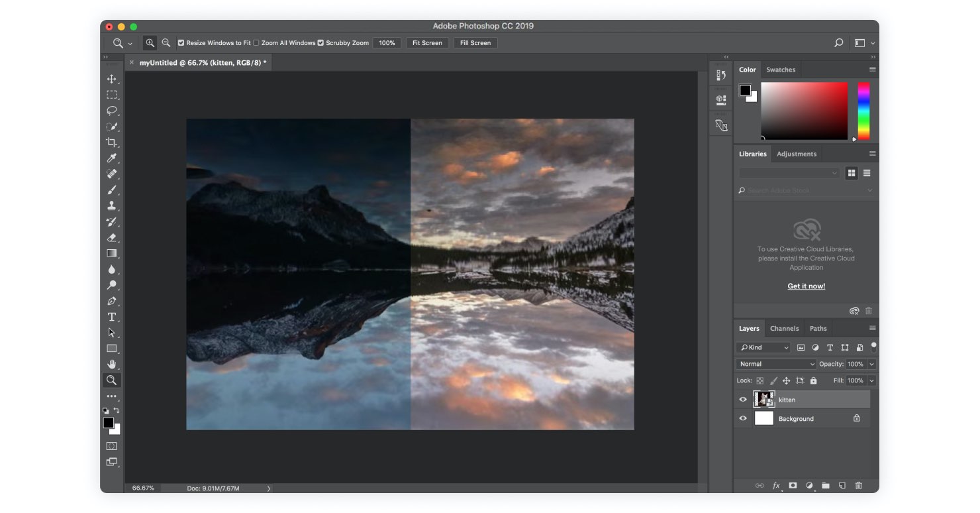Click the Get it now! link
980x513 pixels.
click(806, 286)
